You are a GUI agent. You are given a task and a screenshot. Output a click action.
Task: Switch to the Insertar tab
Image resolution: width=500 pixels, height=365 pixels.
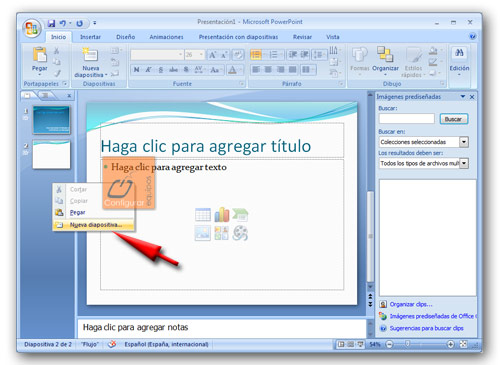[90, 37]
